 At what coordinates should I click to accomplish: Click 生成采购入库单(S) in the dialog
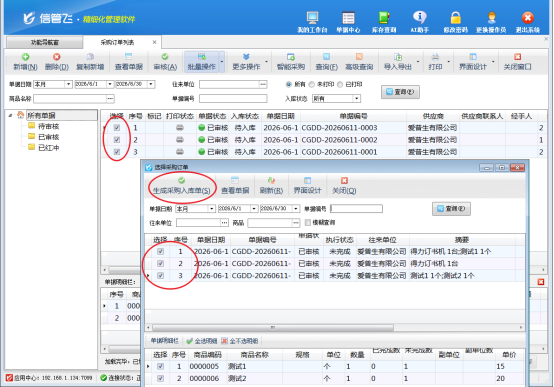(x=182, y=186)
